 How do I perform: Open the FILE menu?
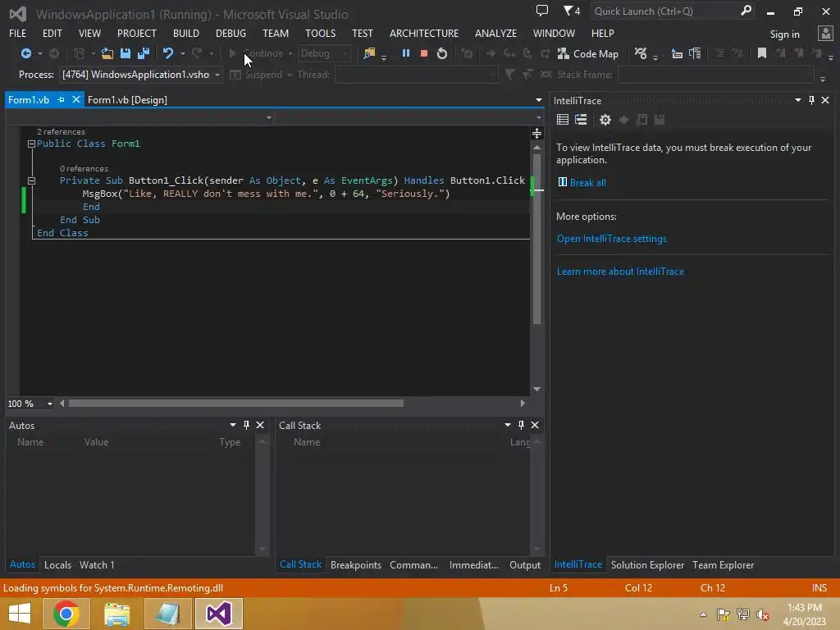(18, 33)
